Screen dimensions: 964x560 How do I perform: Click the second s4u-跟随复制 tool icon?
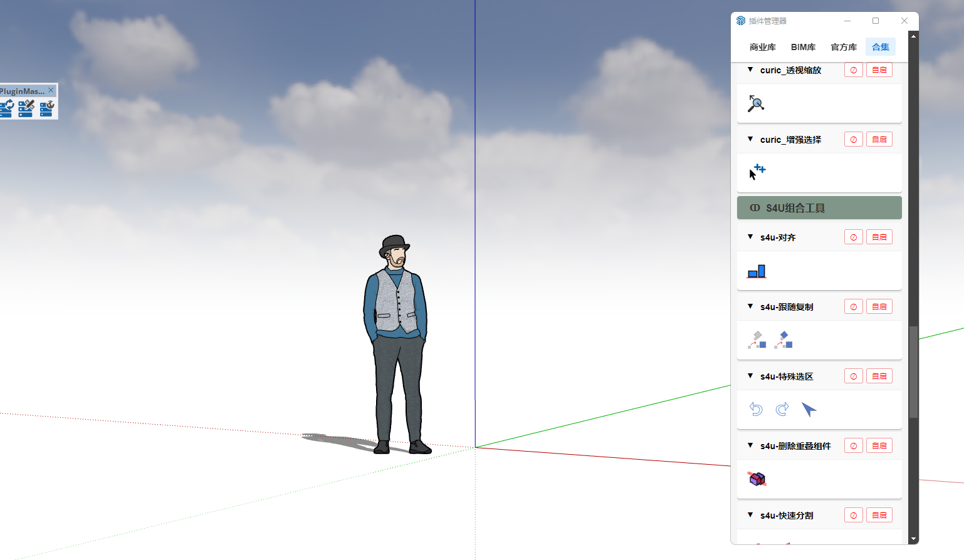coord(783,340)
